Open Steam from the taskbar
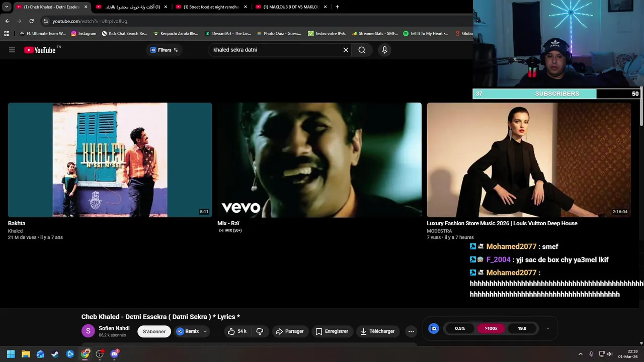This screenshot has height=362, width=644. click(x=55, y=354)
